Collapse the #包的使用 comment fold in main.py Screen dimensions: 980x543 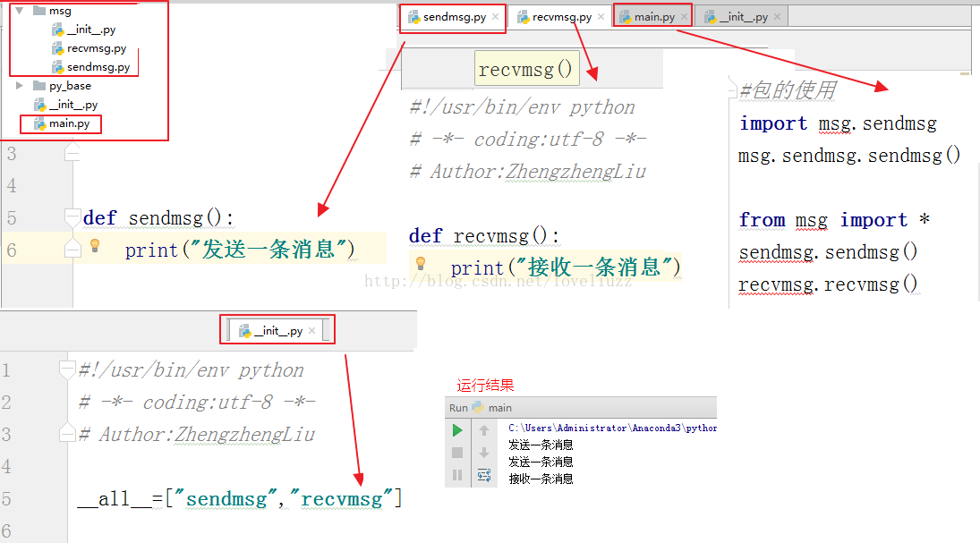(732, 91)
